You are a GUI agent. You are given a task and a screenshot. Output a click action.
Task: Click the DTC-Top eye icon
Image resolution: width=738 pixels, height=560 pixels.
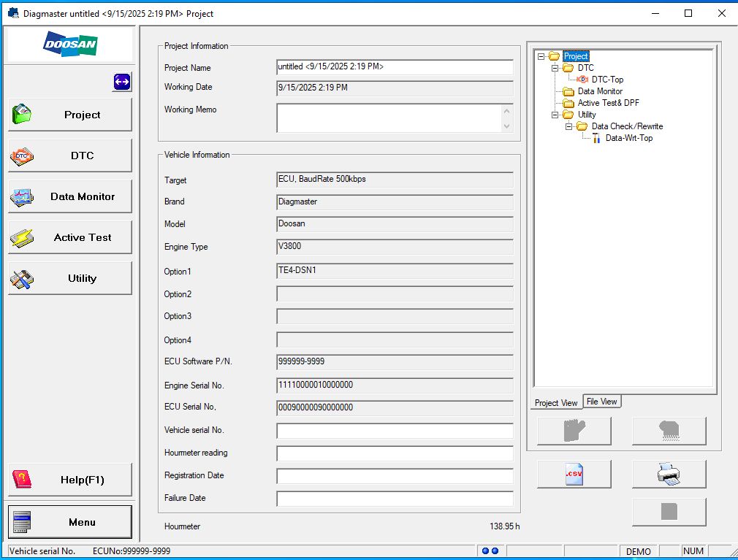(582, 80)
